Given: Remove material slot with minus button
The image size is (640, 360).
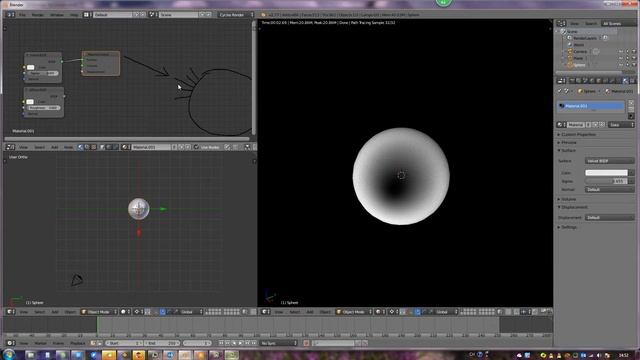Looking at the screenshot, I should [631, 110].
